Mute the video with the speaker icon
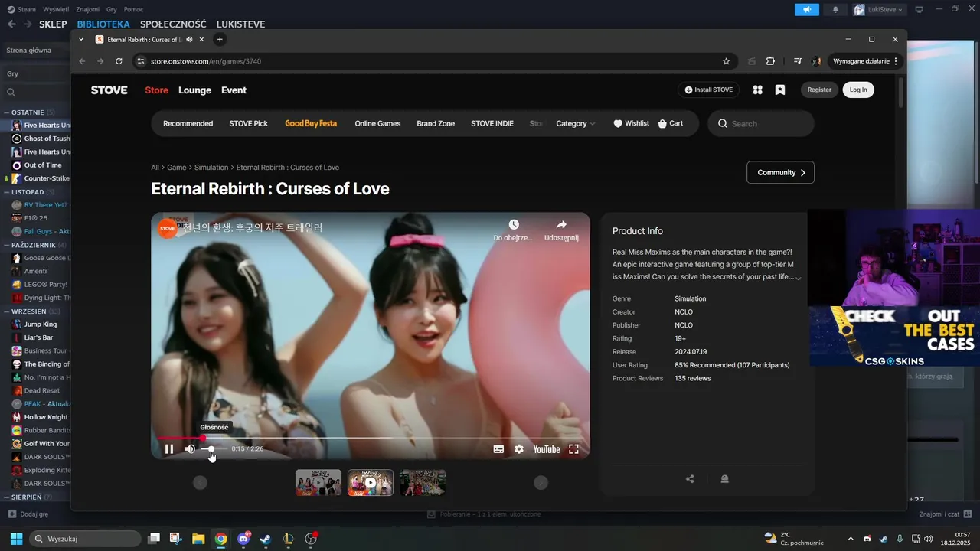Image resolution: width=980 pixels, height=551 pixels. [190, 449]
